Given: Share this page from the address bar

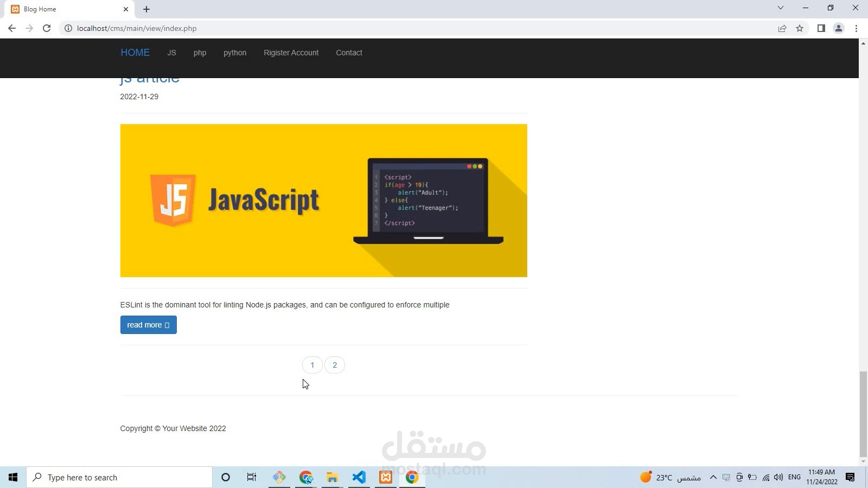Looking at the screenshot, I should (782, 28).
